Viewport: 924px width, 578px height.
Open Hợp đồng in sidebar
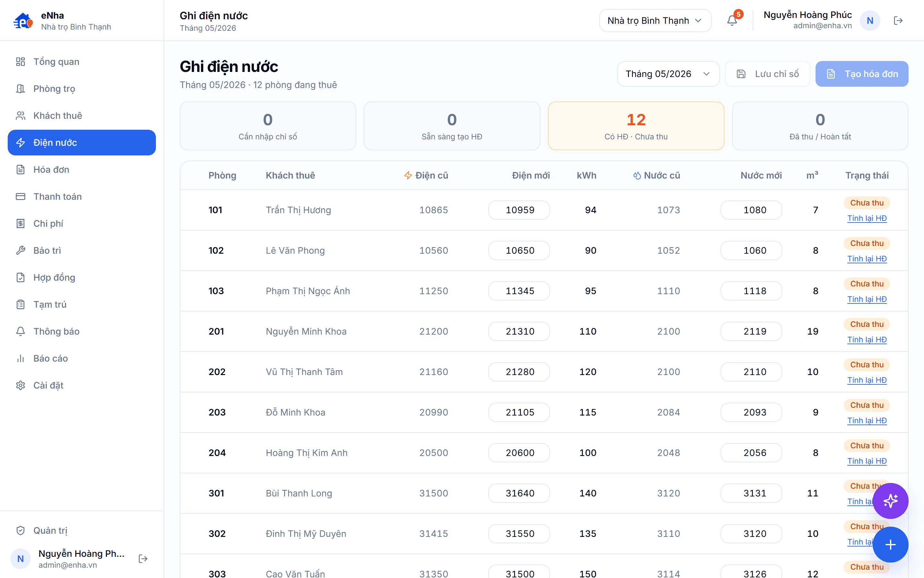click(82, 277)
